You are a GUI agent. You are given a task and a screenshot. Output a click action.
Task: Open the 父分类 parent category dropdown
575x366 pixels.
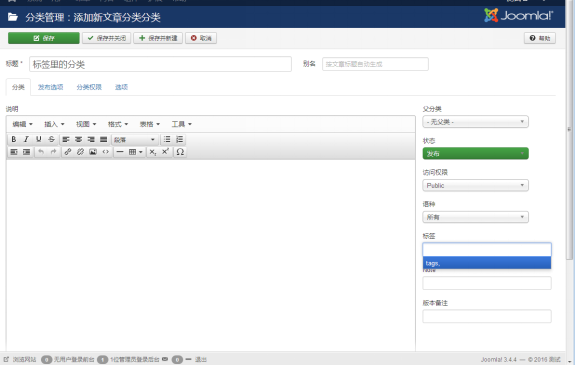click(475, 122)
